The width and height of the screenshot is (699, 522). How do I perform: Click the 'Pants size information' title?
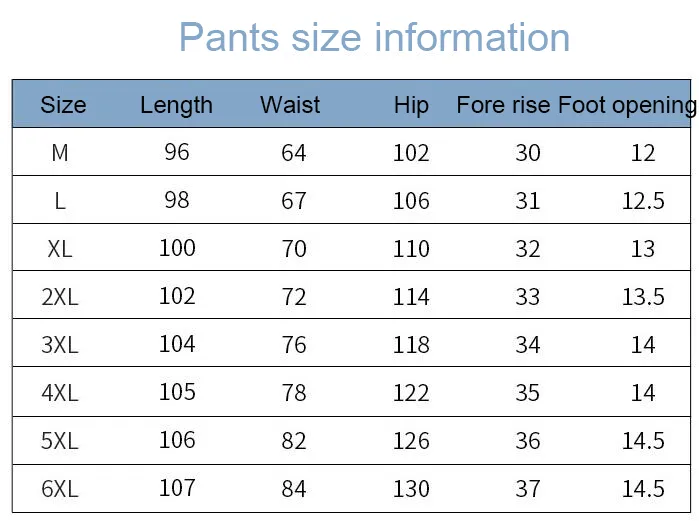coord(374,38)
